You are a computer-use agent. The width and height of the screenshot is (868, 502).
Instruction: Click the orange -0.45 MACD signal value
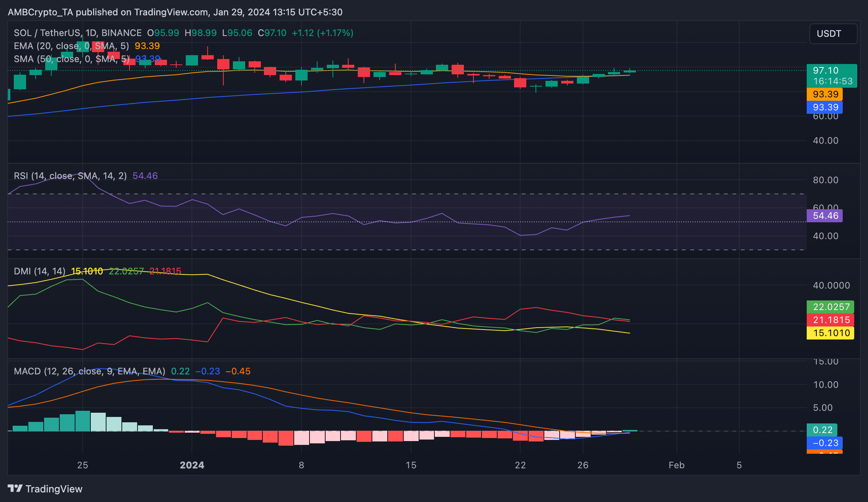pos(238,371)
